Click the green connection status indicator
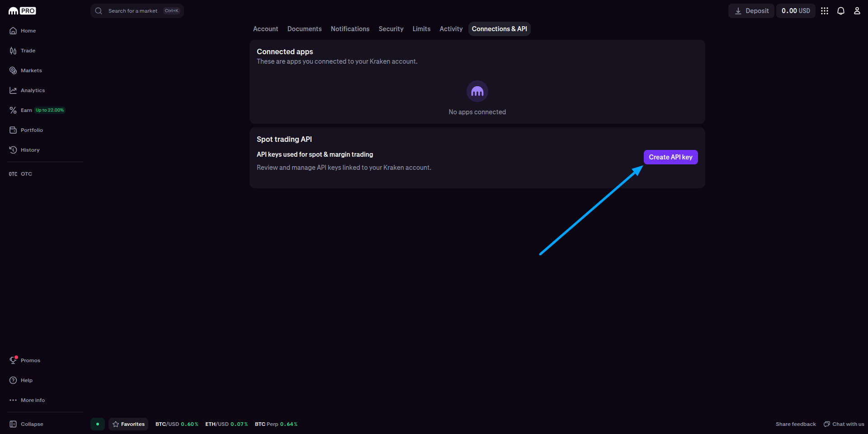868x434 pixels. [x=98, y=424]
